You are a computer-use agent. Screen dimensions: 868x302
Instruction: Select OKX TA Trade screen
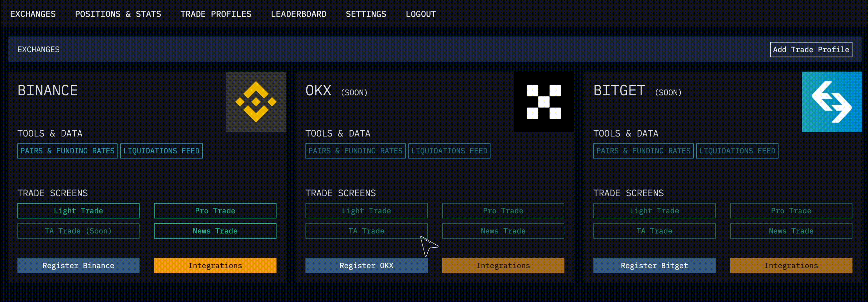[x=367, y=231]
